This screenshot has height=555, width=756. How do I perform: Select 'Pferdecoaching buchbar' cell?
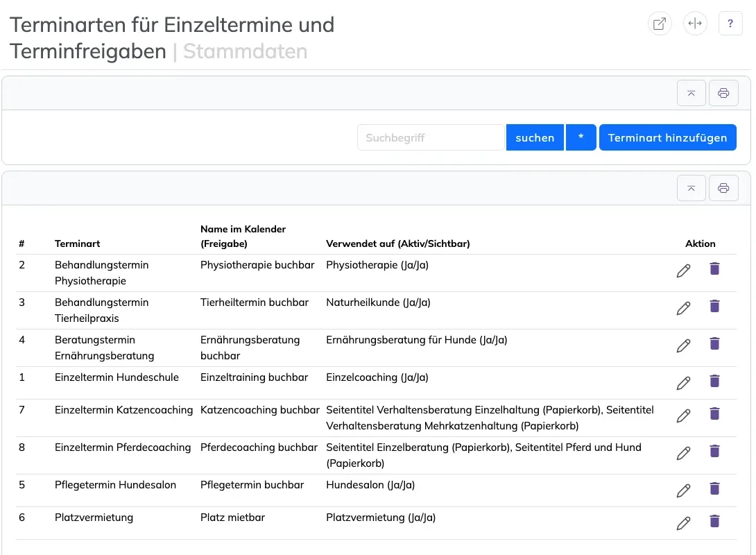pyautogui.click(x=259, y=447)
